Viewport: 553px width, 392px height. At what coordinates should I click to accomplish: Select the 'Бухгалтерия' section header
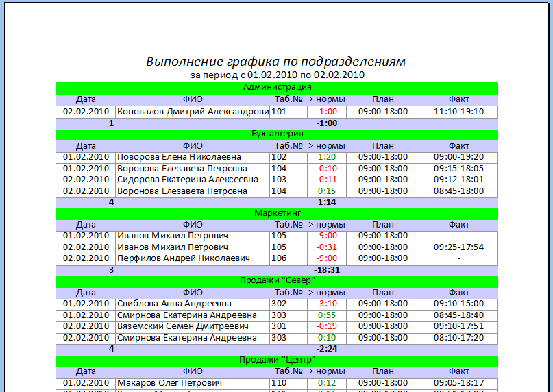[277, 134]
